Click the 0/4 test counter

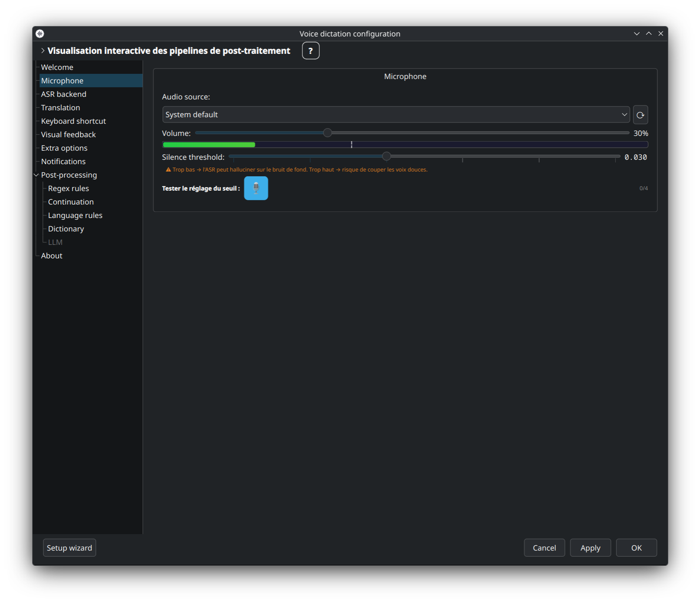(644, 188)
